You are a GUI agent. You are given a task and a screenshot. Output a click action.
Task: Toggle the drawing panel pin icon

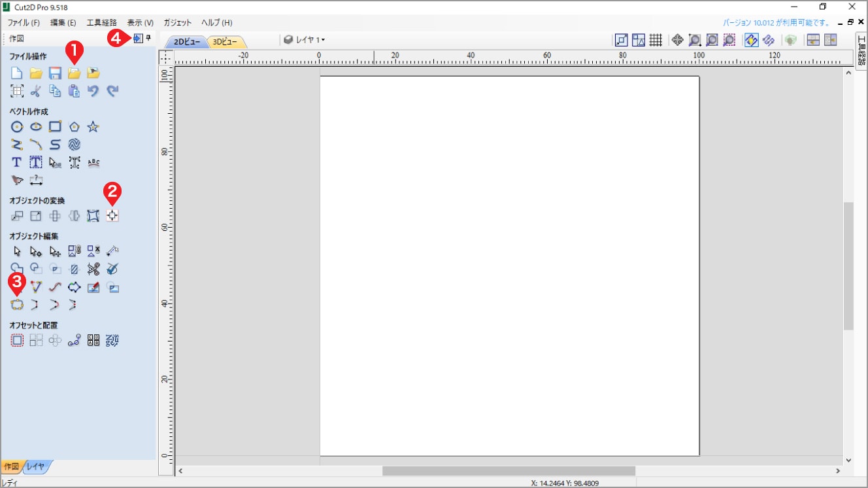click(148, 39)
